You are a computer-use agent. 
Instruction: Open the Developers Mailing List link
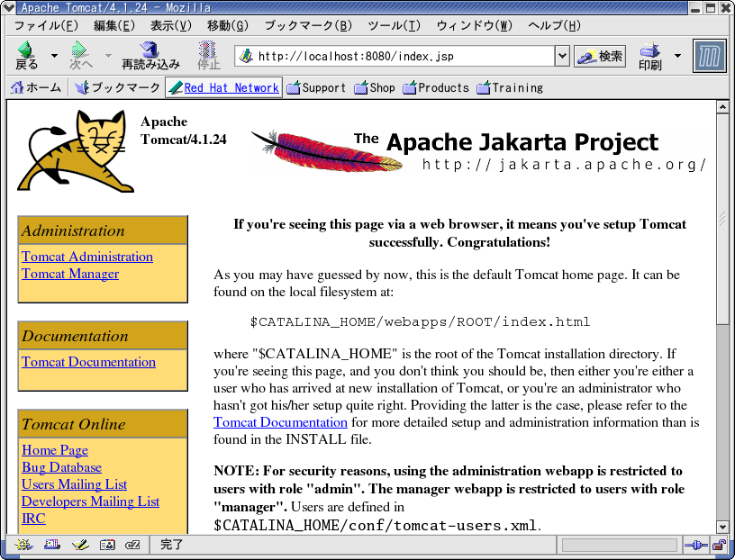[90, 501]
